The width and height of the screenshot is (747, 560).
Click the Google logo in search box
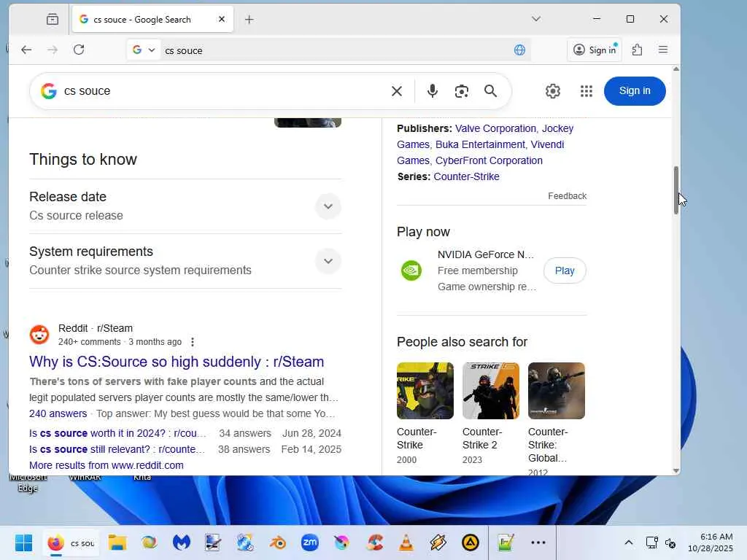click(49, 91)
